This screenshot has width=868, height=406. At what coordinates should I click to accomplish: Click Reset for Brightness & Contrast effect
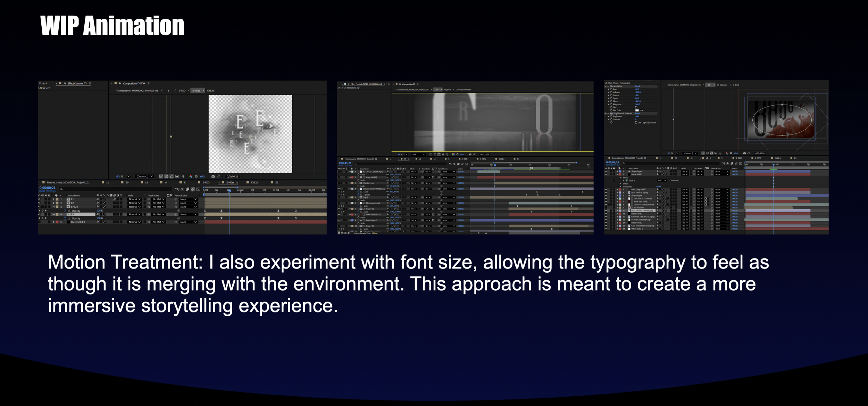point(637,113)
